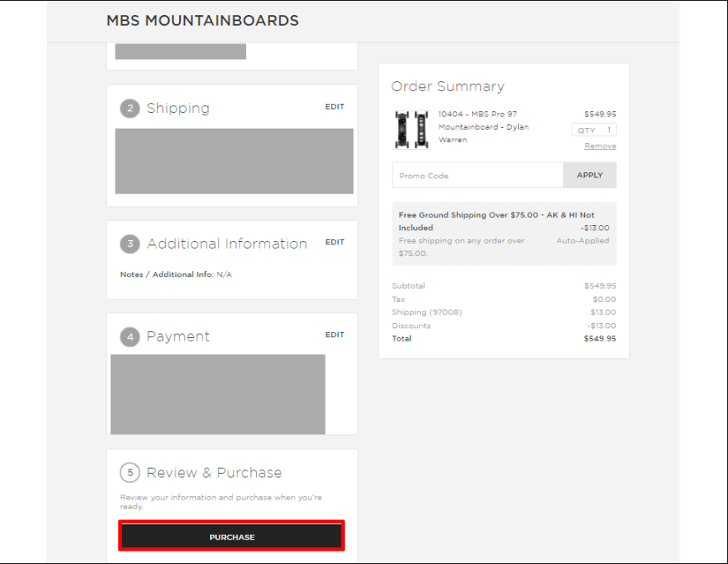The height and width of the screenshot is (564, 728).
Task: Click the Payment section heading
Action: tap(178, 336)
